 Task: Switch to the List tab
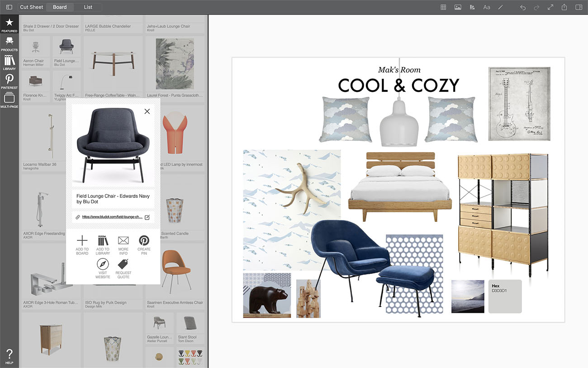coord(88,7)
